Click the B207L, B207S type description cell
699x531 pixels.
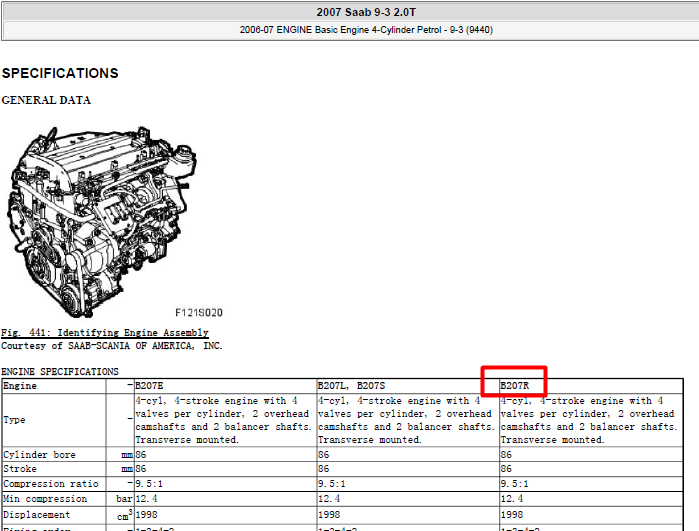(407, 420)
